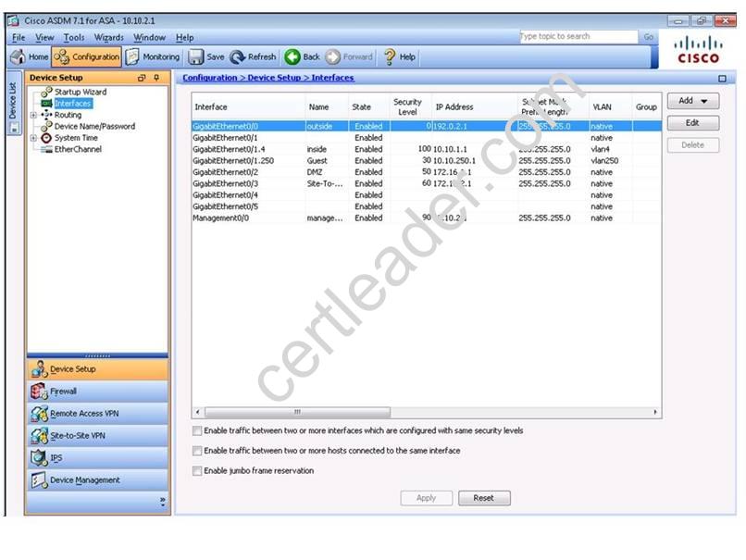Open the Help menu

[x=184, y=38]
